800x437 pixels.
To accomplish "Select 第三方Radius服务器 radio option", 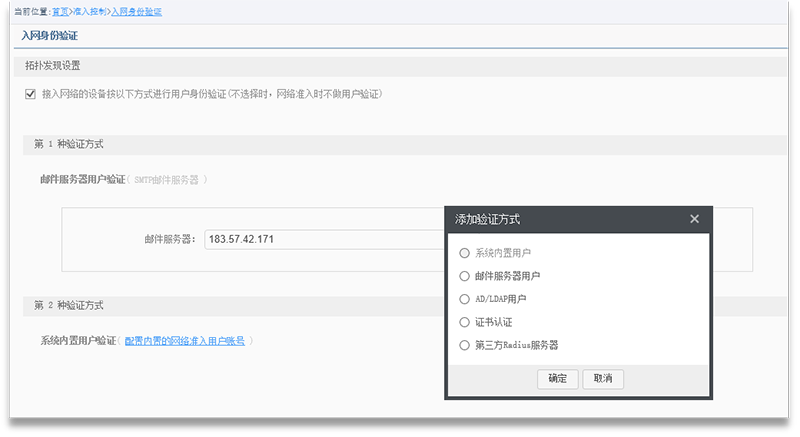I will tap(464, 345).
